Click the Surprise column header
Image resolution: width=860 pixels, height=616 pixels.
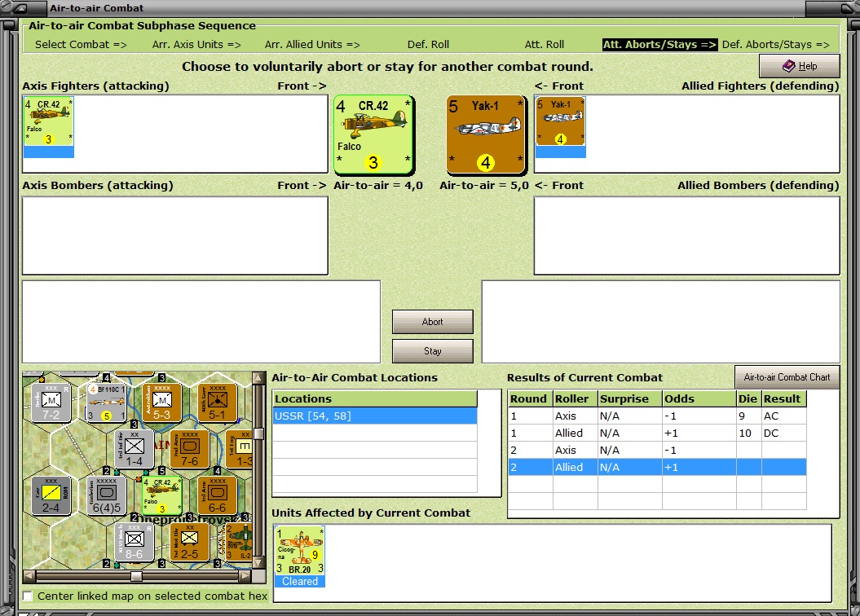tap(630, 398)
